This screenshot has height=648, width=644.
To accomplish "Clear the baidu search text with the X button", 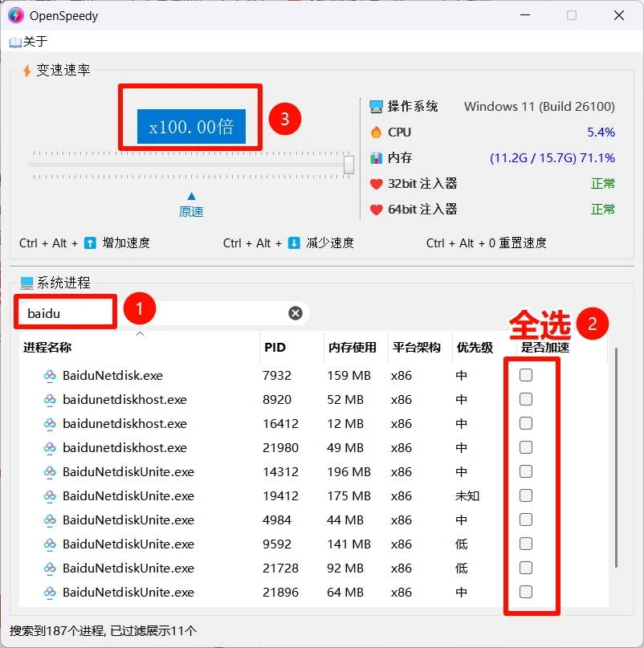I will pos(295,313).
